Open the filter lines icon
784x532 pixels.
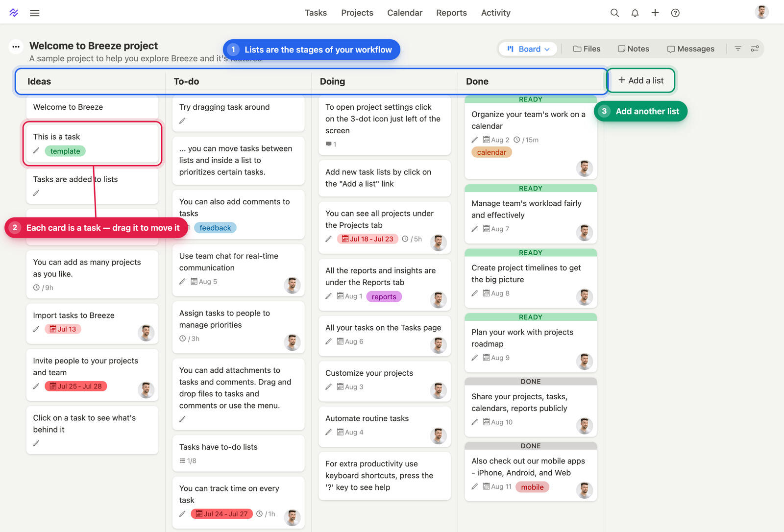click(738, 48)
